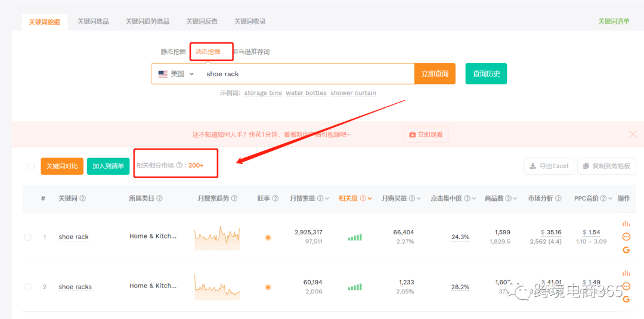Click 关键词对比 button
Screen dimensions: 644x319
tap(62, 166)
